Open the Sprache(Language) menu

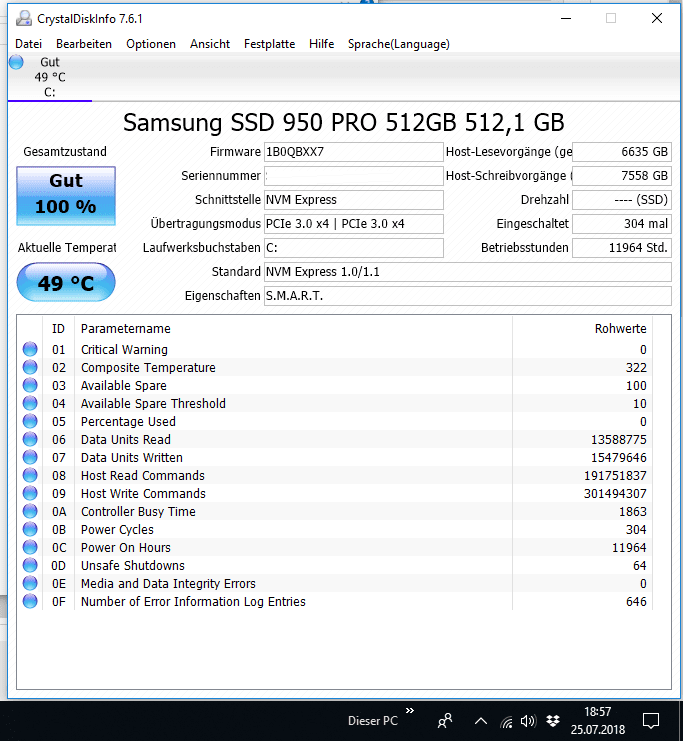coord(398,44)
